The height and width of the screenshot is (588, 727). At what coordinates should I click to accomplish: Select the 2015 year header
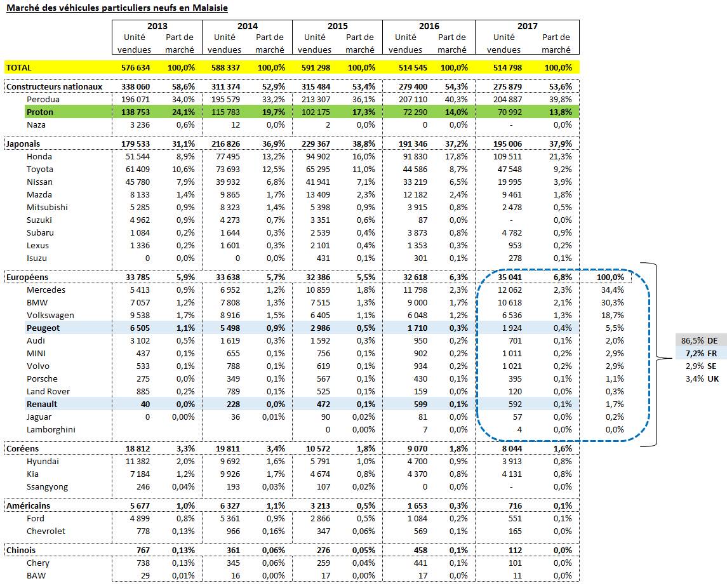click(x=338, y=26)
